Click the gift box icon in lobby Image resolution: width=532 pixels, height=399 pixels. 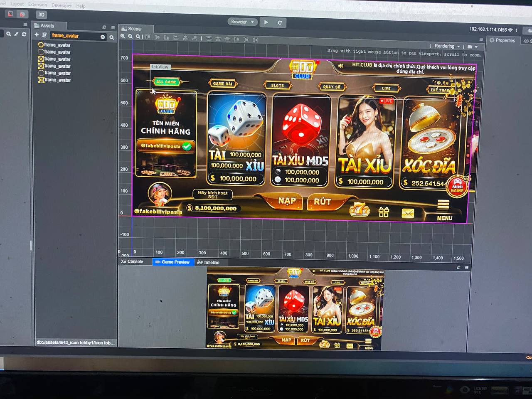(384, 212)
